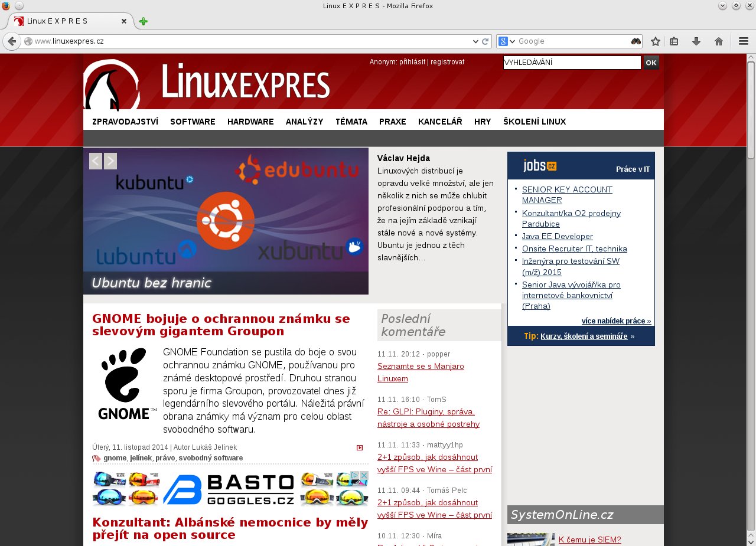This screenshot has width=756, height=546.
Task: Select the Linux E X P R E S tab
Action: pos(71,21)
